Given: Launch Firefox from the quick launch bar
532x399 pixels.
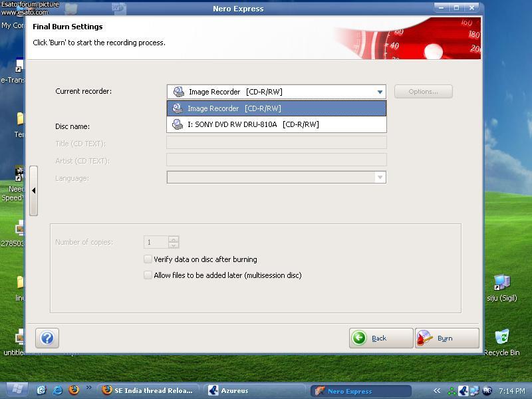Looking at the screenshot, I should [74, 390].
